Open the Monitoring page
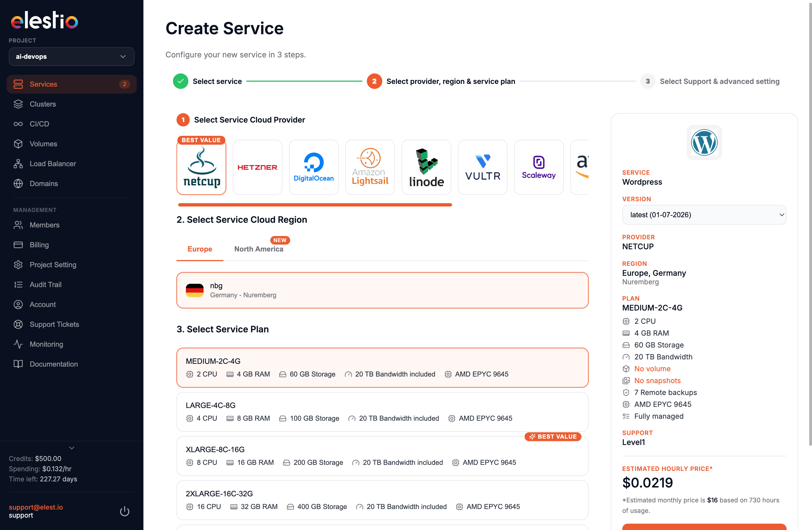This screenshot has height=530, width=812. point(71,344)
